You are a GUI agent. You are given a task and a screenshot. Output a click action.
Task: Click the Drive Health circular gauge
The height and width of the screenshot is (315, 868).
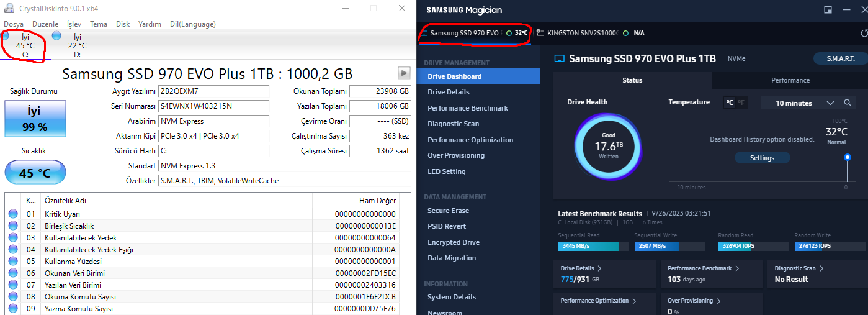[x=608, y=147]
